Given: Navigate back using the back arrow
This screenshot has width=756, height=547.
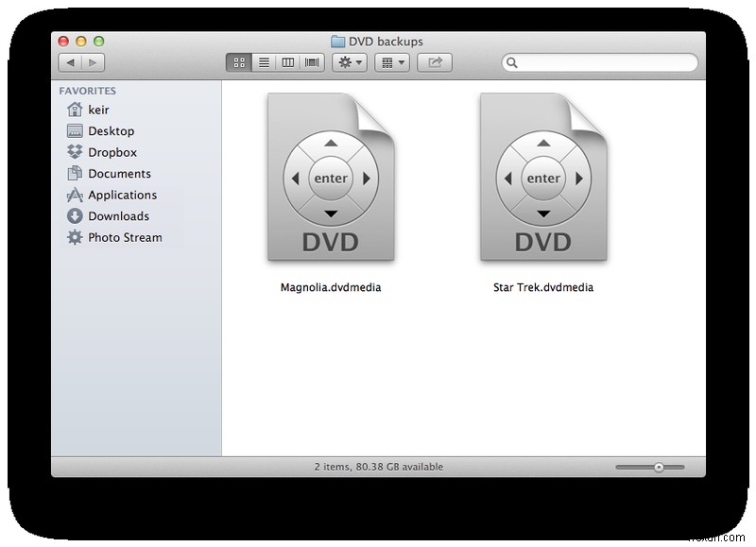Looking at the screenshot, I should [x=73, y=62].
